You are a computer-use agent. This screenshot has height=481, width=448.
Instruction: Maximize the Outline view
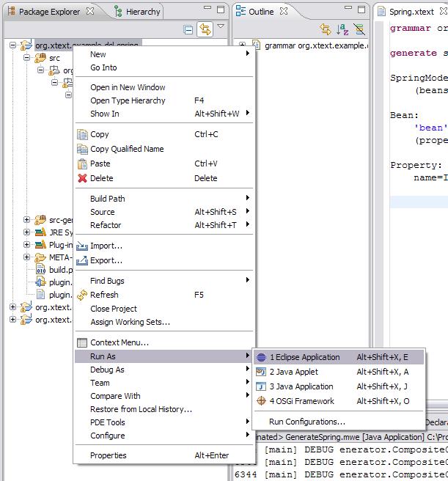(x=361, y=10)
